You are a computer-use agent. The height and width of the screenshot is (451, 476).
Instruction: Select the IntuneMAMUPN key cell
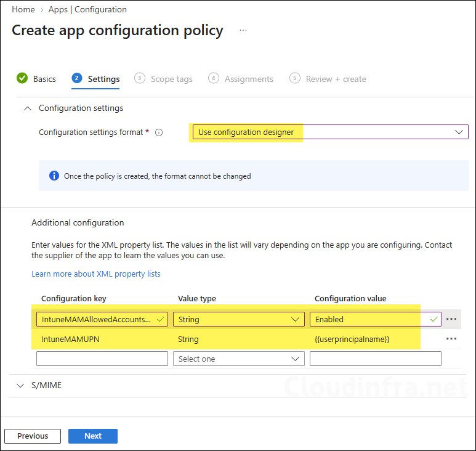pos(70,339)
